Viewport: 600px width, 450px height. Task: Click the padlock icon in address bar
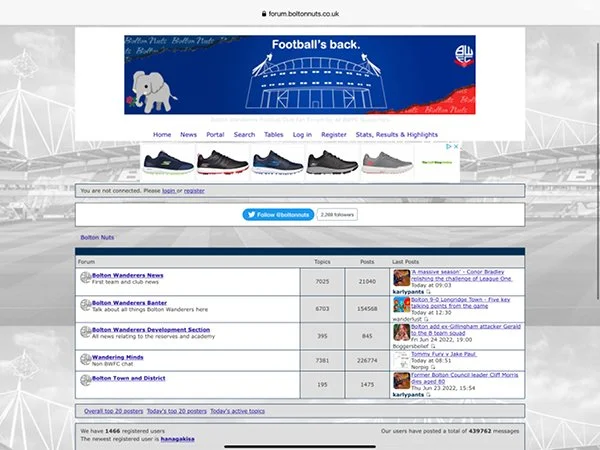pos(264,13)
